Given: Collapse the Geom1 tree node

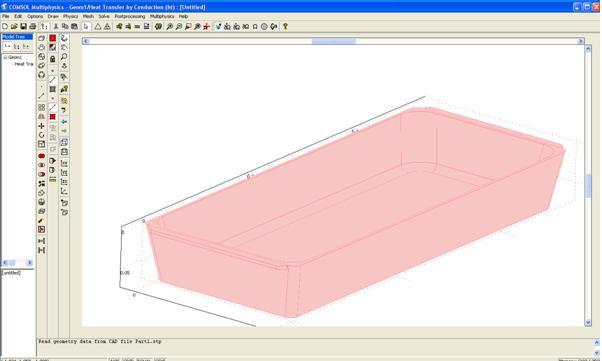Looking at the screenshot, I should click(x=5, y=57).
